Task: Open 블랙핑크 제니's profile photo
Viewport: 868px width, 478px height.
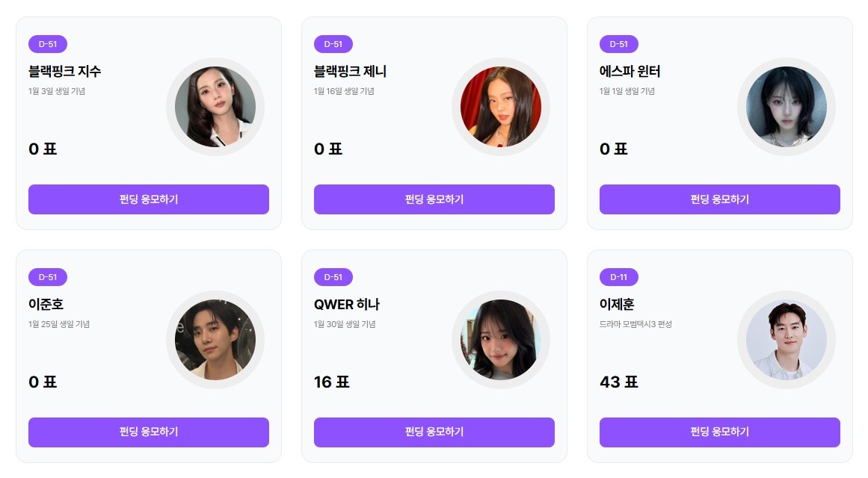Action: [501, 108]
